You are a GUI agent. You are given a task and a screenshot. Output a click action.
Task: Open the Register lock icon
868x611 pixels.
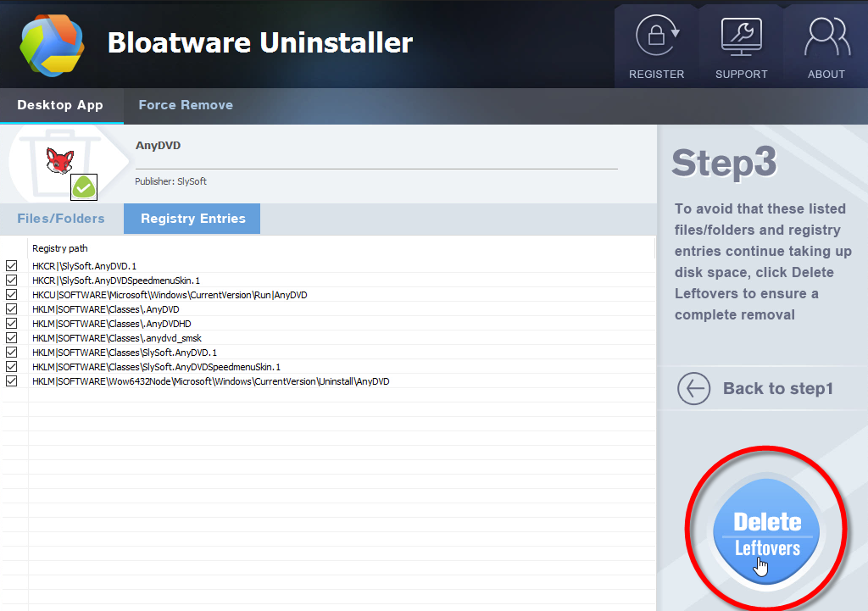coord(657,36)
